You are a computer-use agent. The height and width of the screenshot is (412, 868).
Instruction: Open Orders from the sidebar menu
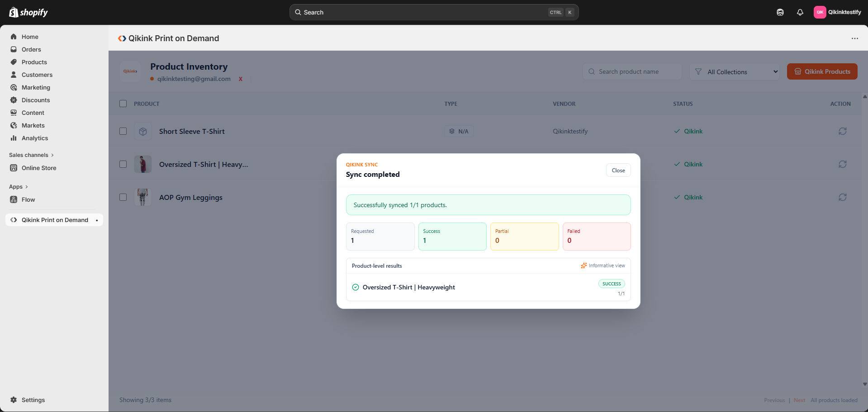pyautogui.click(x=31, y=49)
